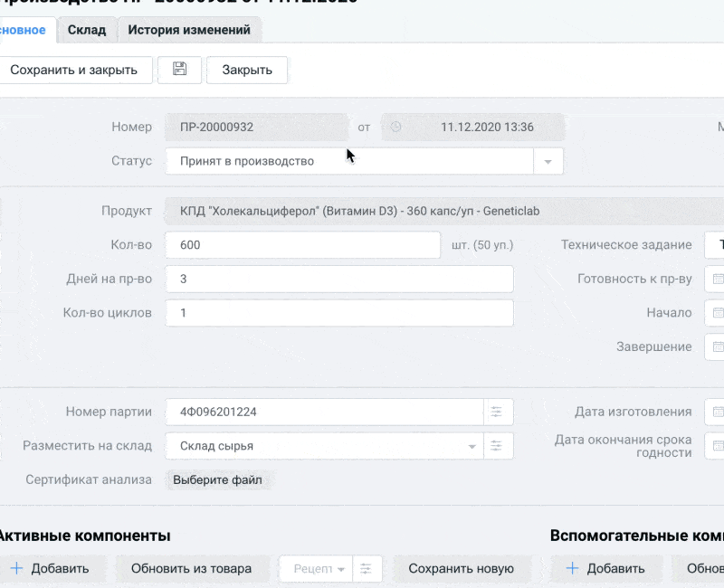Switch to the Склад tab
This screenshot has width=724, height=588.
pyautogui.click(x=87, y=30)
